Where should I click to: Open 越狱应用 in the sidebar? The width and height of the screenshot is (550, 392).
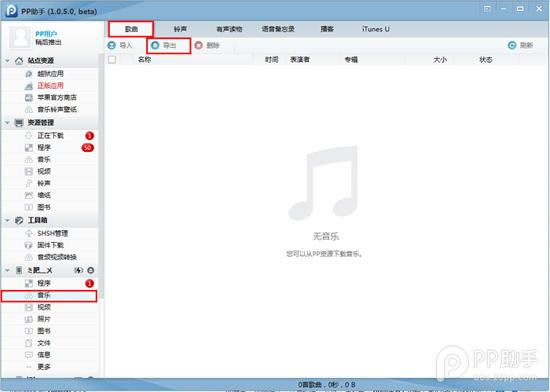coord(50,74)
